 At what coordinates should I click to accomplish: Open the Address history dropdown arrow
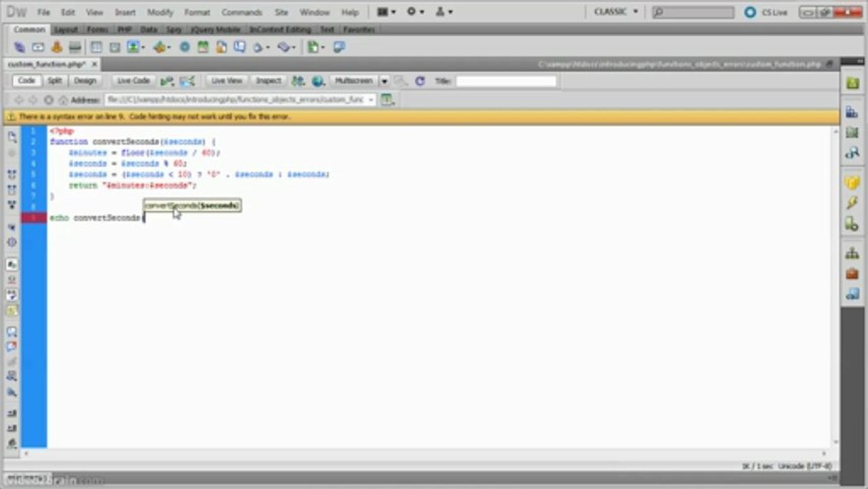pos(371,100)
